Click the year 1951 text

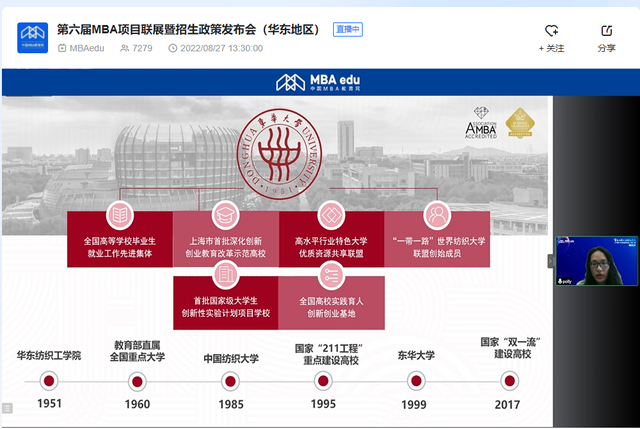49,403
